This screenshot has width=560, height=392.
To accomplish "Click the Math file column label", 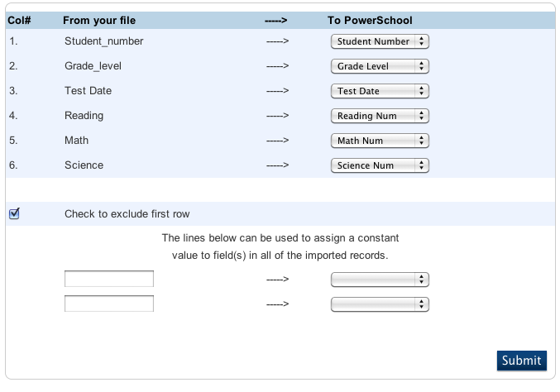I will [x=76, y=141].
